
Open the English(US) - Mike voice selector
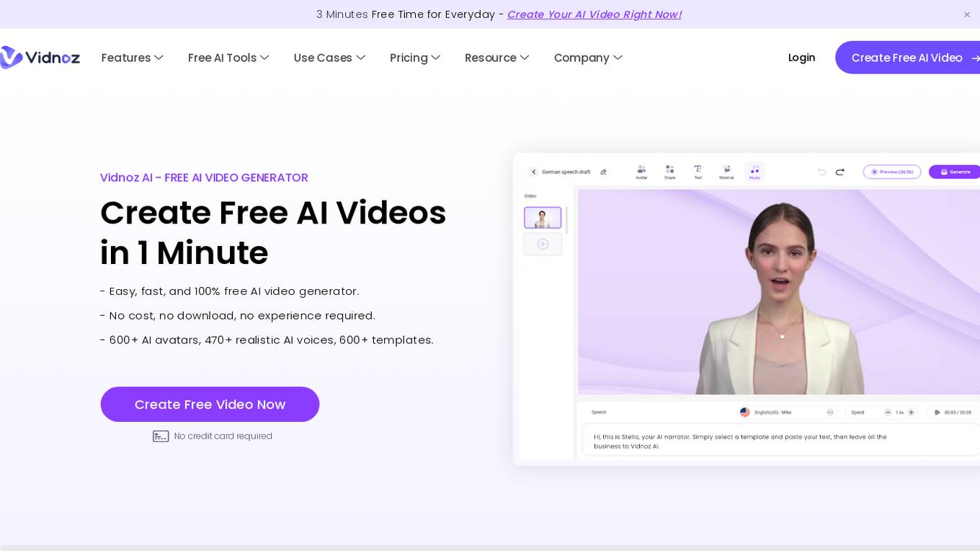pyautogui.click(x=786, y=413)
